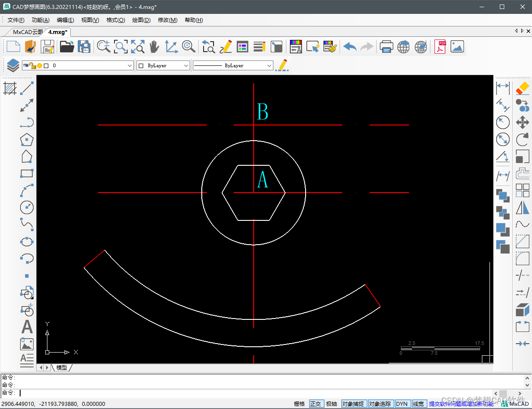Toggle 正交 ortho mode
This screenshot has width=532, height=409.
pos(315,404)
